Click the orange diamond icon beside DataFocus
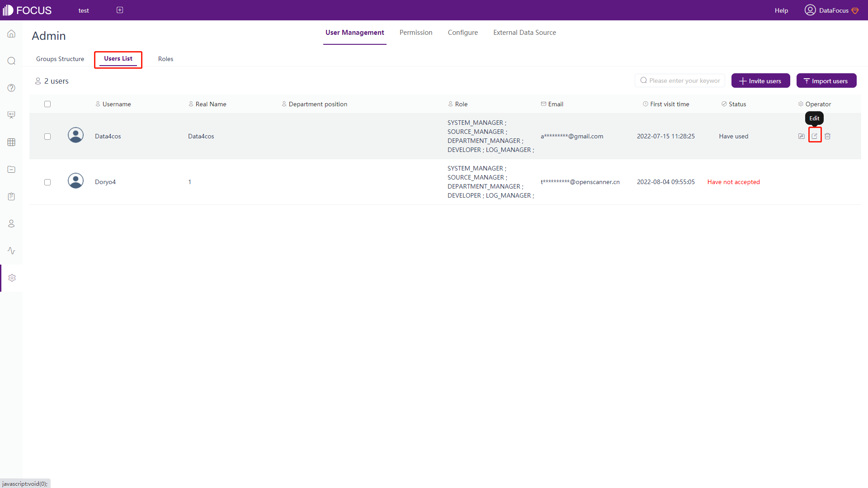Screen dimensions: 868x488 855,10
